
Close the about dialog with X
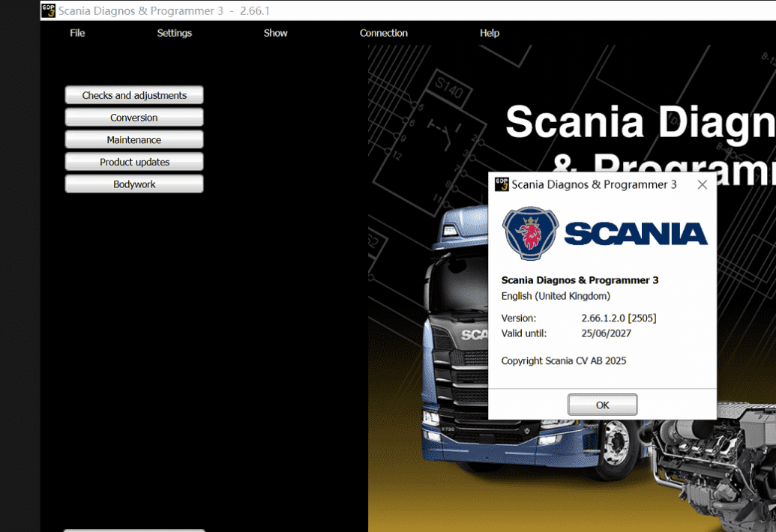point(703,184)
